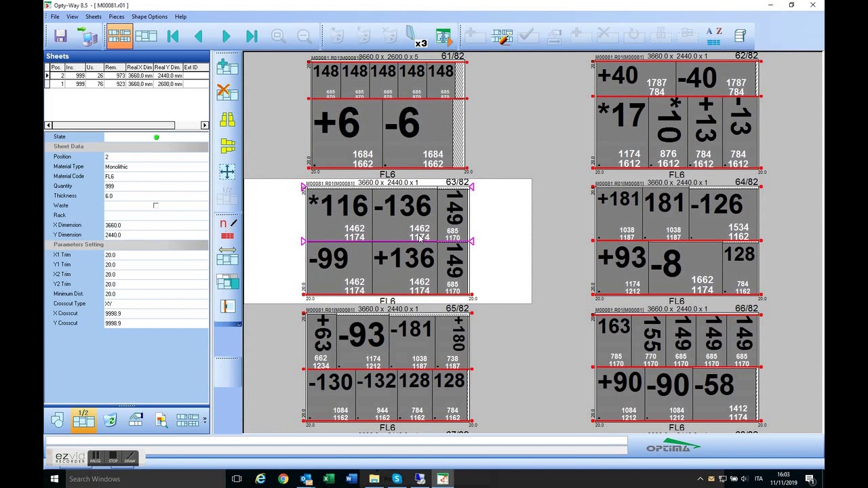Click the recycle bin icon in bottom bar

pyautogui.click(x=110, y=421)
